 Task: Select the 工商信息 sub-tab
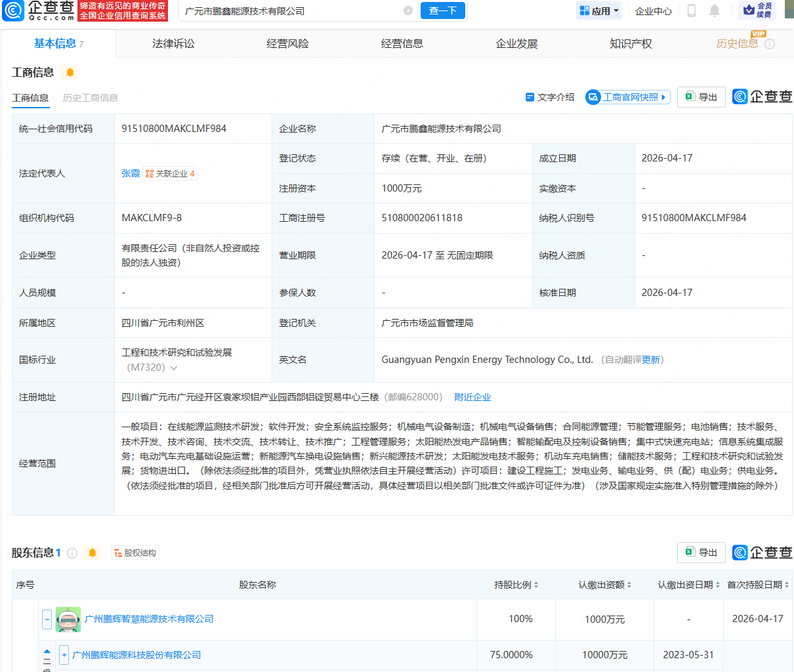(30, 98)
